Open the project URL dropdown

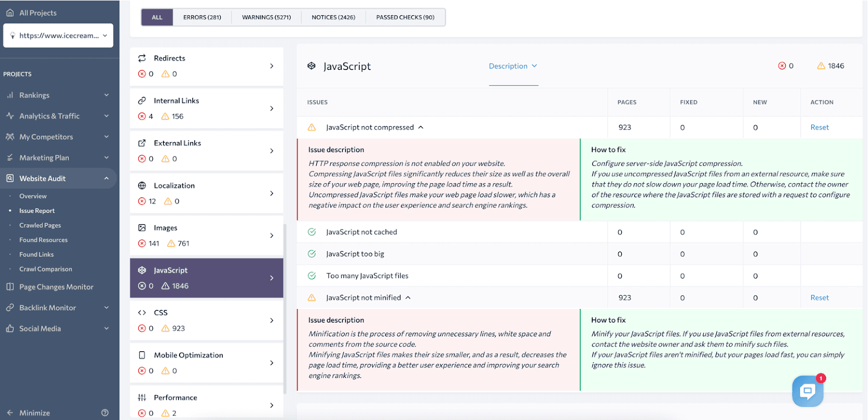(x=58, y=35)
